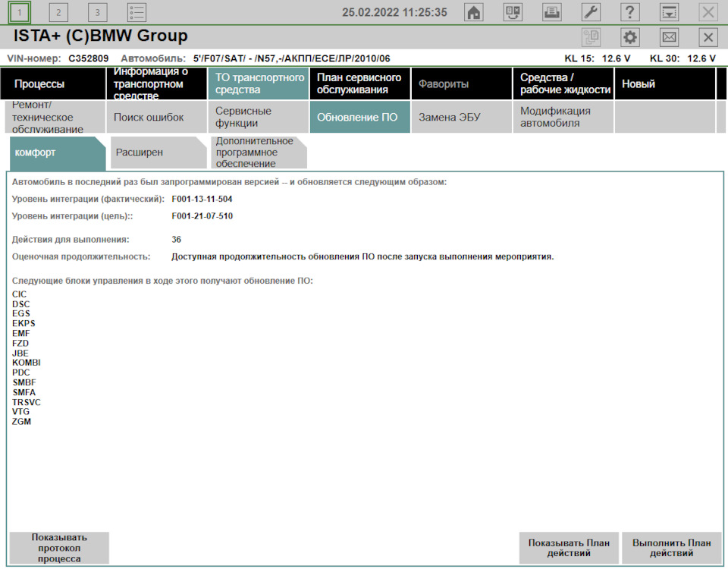
Task: Click the FZD control unit entry
Action: coord(20,343)
